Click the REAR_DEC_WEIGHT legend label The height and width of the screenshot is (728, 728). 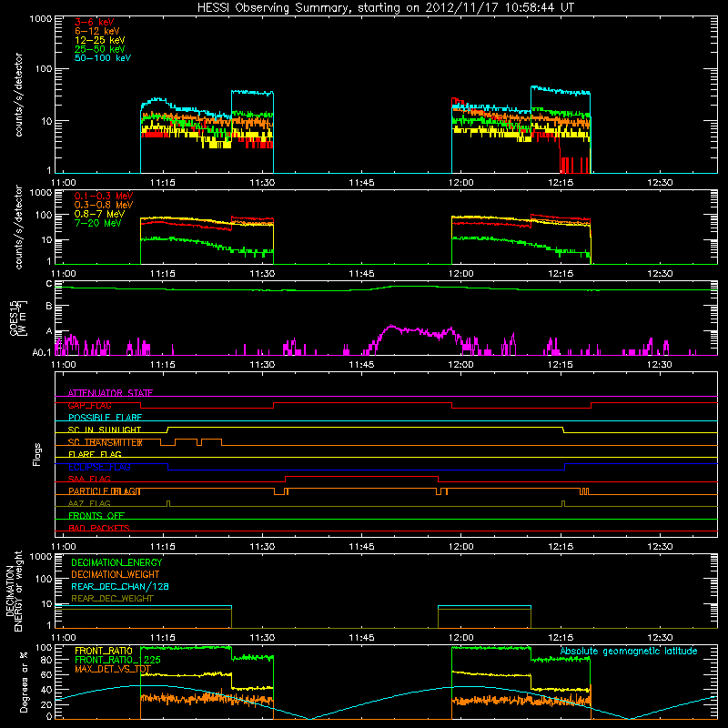112,599
